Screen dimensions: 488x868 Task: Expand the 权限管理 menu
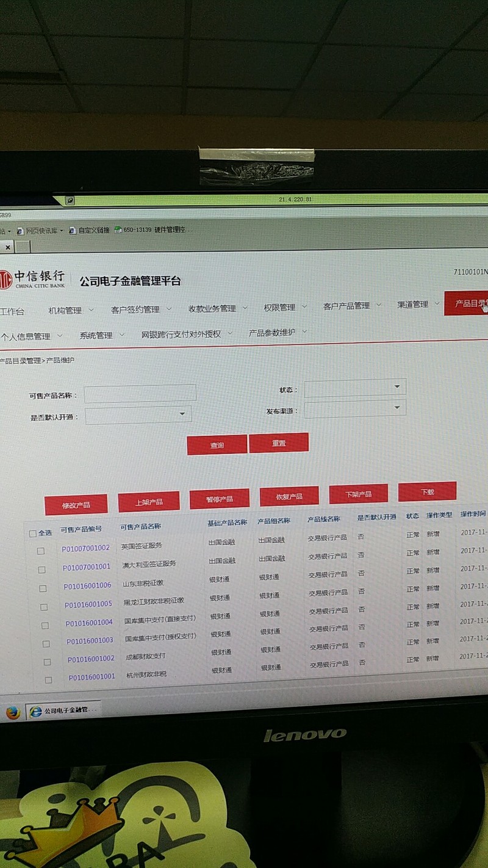[285, 307]
